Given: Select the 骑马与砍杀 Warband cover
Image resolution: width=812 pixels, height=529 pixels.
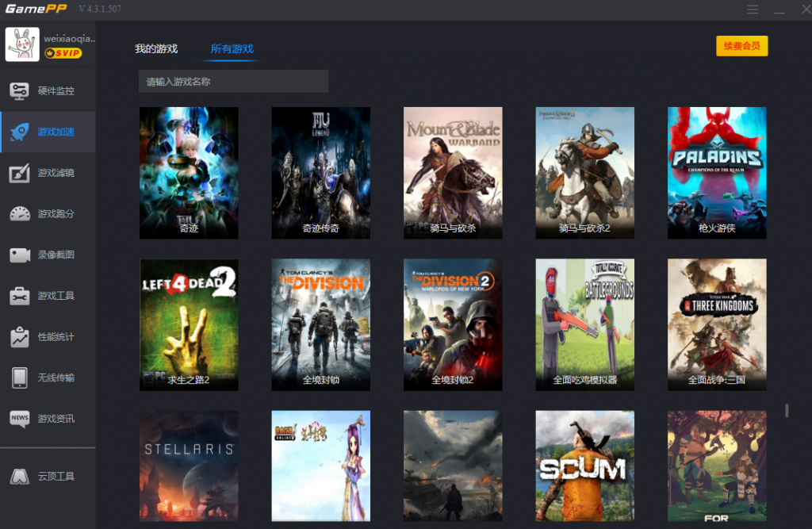Looking at the screenshot, I should click(453, 173).
